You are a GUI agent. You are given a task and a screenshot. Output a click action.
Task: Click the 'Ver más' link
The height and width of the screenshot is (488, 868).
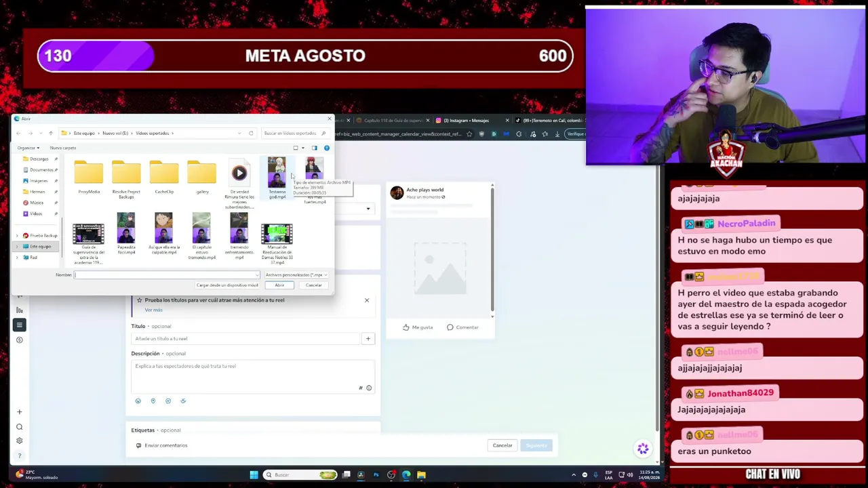(x=153, y=310)
